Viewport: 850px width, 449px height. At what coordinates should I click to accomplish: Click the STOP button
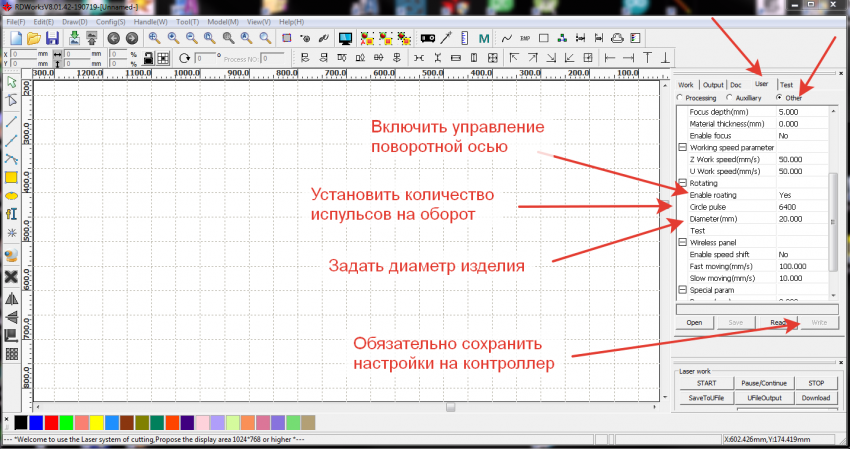point(816,383)
